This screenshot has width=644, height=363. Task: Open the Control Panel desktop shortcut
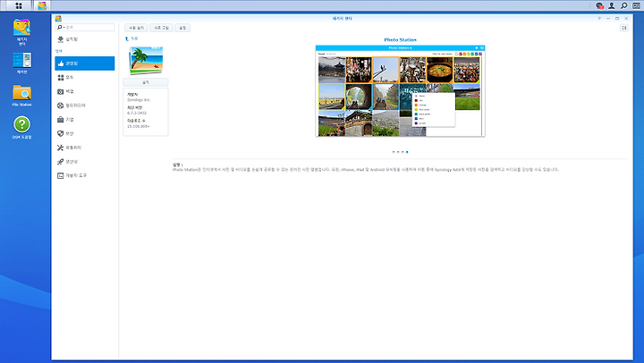click(21, 63)
